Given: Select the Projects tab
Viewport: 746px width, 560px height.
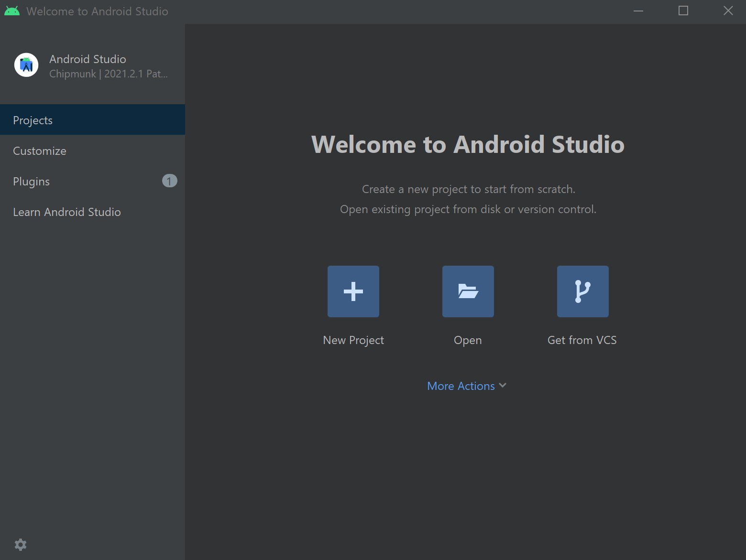Looking at the screenshot, I should 33,120.
